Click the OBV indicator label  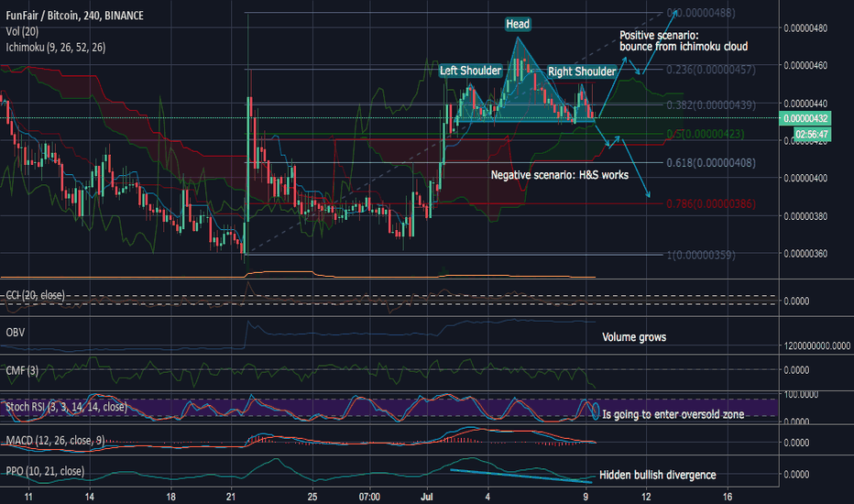16,333
